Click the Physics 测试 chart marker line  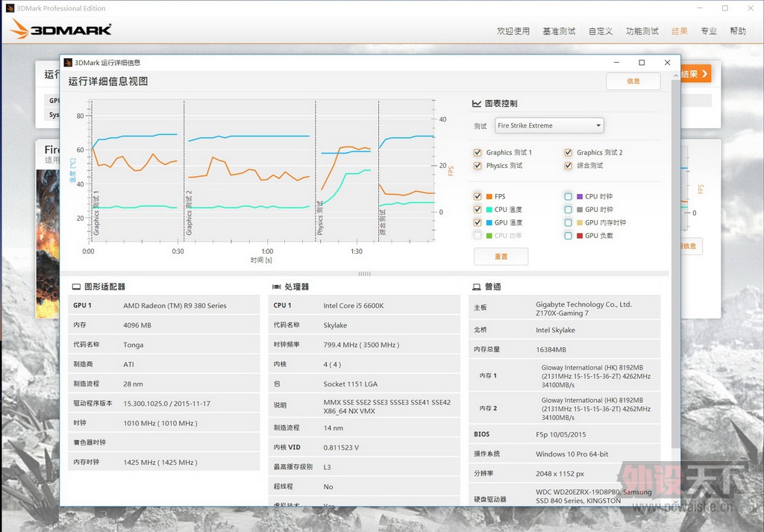(x=316, y=171)
